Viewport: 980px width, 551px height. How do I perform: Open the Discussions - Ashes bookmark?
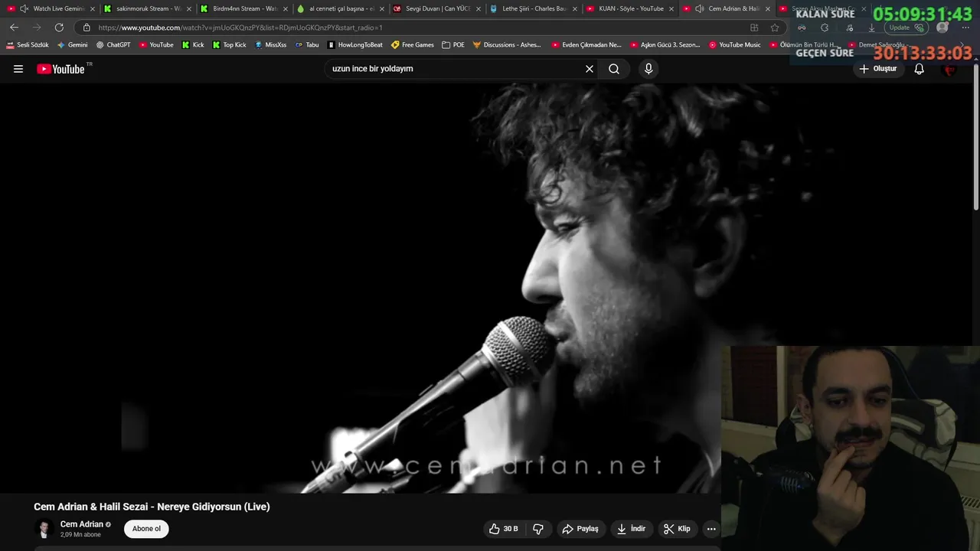tap(507, 45)
